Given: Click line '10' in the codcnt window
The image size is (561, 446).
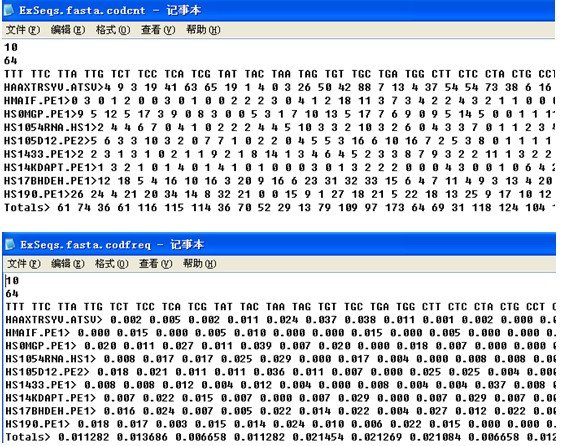Looking at the screenshot, I should point(11,47).
